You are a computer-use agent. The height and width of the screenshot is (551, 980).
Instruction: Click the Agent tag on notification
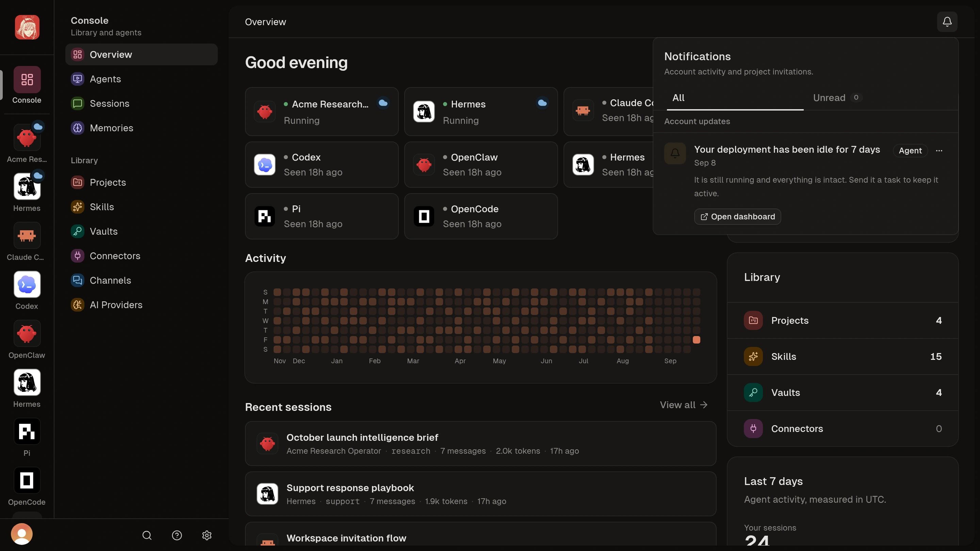(910, 151)
